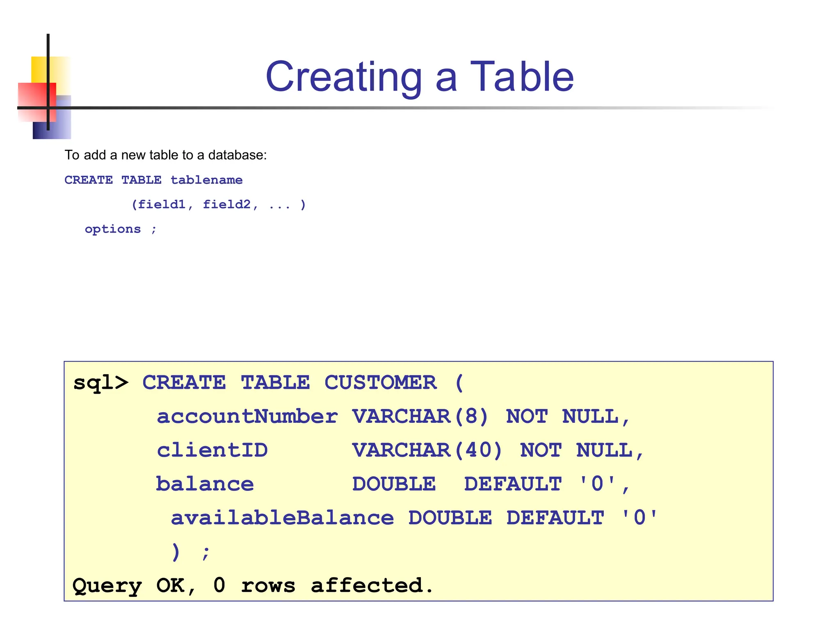Screen dimensions: 840x630
Task: Click "VARCHAR(8)" data type text
Action: click(x=420, y=416)
